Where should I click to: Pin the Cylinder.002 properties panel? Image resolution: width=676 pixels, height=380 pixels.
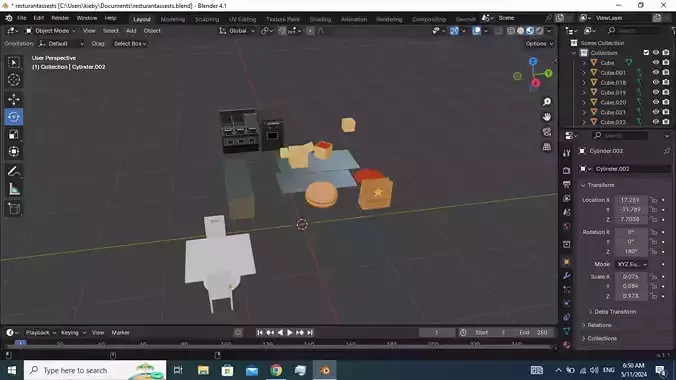(667, 151)
